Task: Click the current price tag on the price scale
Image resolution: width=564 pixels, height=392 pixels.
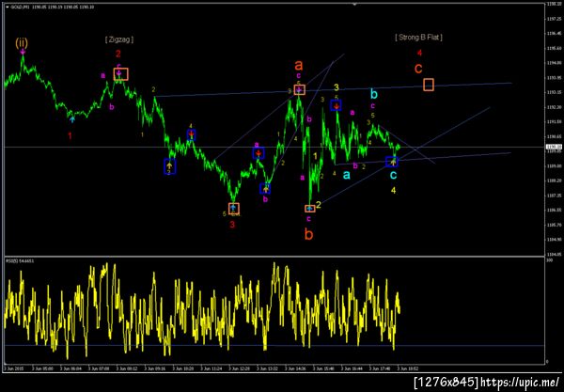Action: [552, 147]
